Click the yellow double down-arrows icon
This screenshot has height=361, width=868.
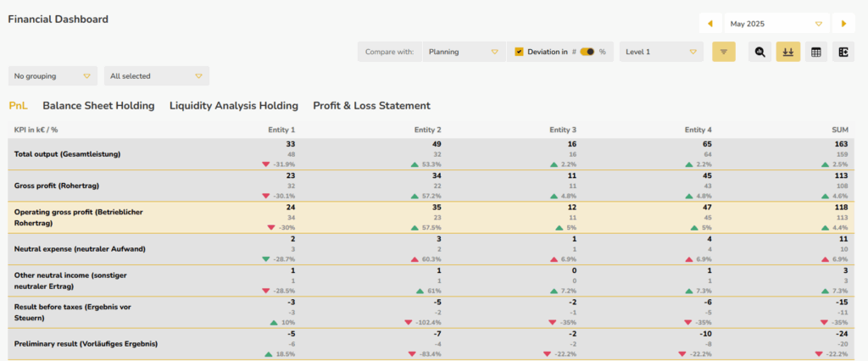pos(788,52)
